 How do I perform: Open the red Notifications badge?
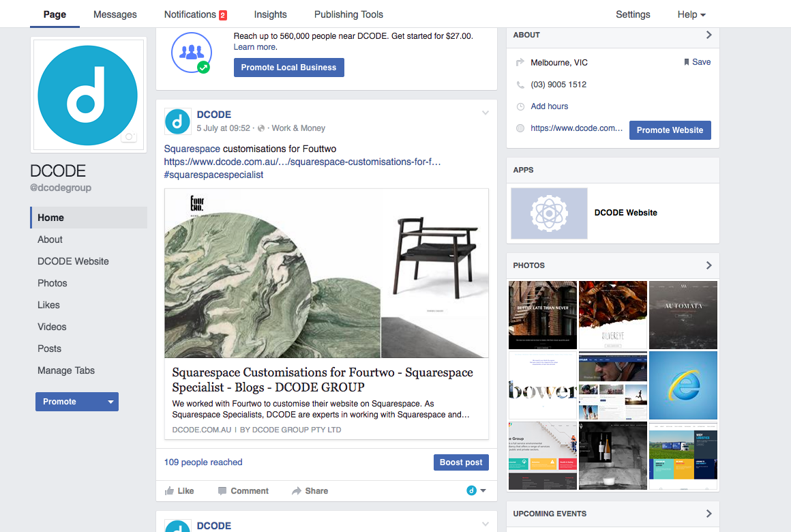click(x=222, y=15)
